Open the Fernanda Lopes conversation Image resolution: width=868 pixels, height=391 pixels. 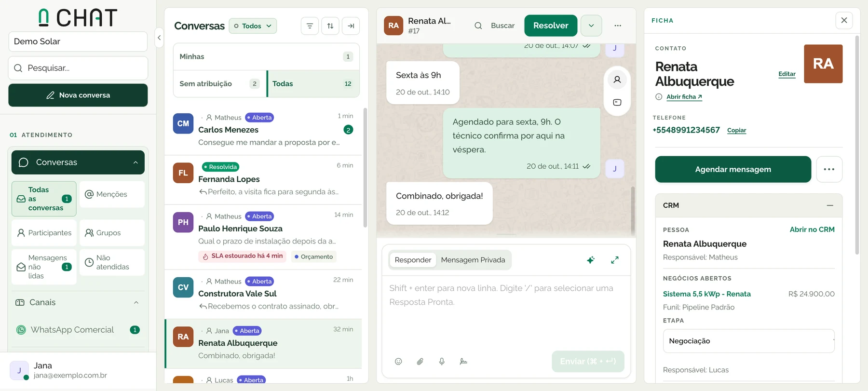tap(263, 180)
